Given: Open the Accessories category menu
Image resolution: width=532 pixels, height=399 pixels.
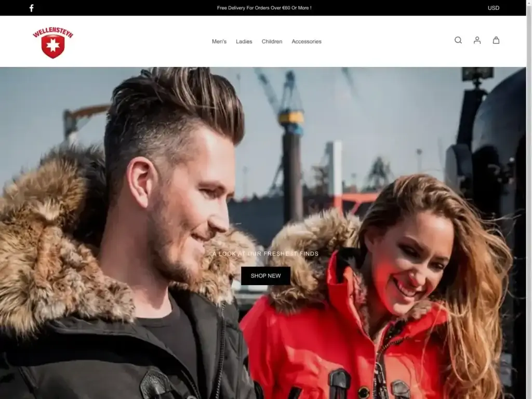Looking at the screenshot, I should pos(307,41).
